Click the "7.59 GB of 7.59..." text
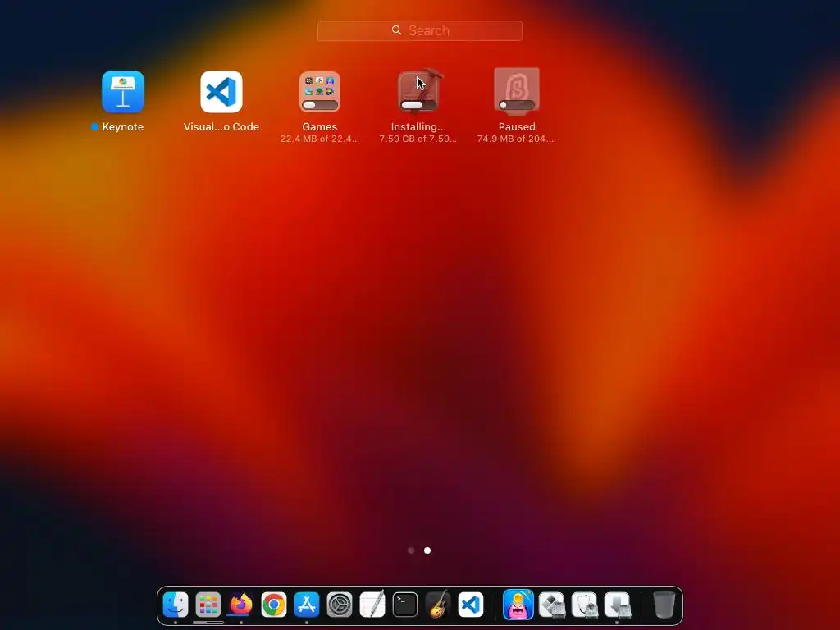Screen dimensions: 840x630 (x=418, y=139)
